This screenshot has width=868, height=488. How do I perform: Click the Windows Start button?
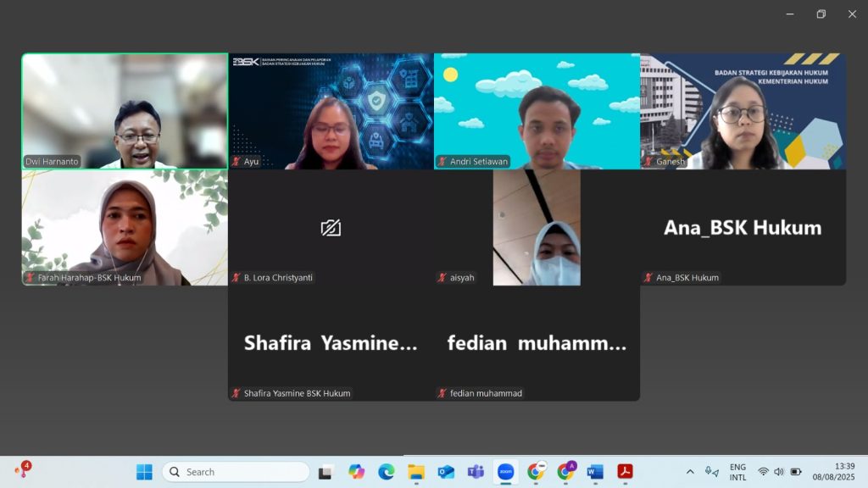point(144,472)
